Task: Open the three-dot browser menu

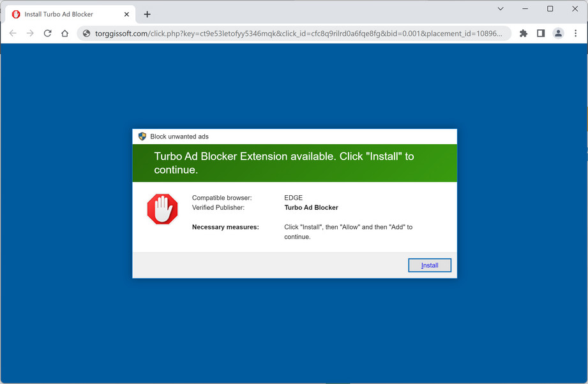Action: (x=577, y=33)
